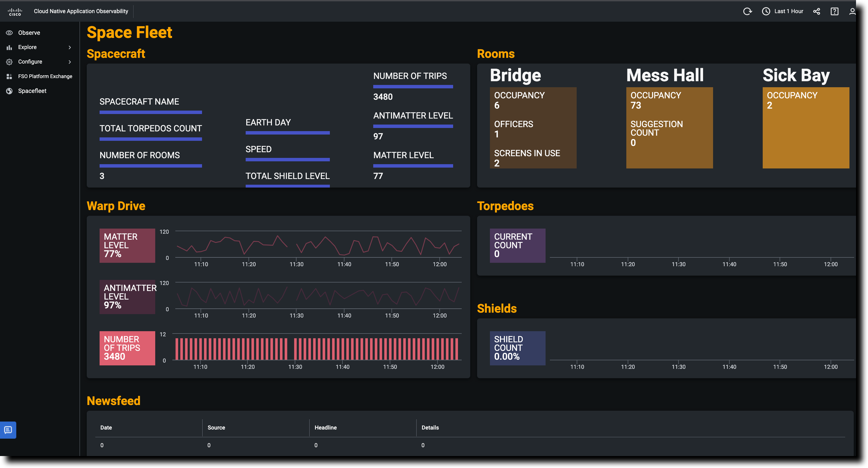Click the FSO Platform Exchange icon
This screenshot has height=468, width=868.
pos(9,76)
